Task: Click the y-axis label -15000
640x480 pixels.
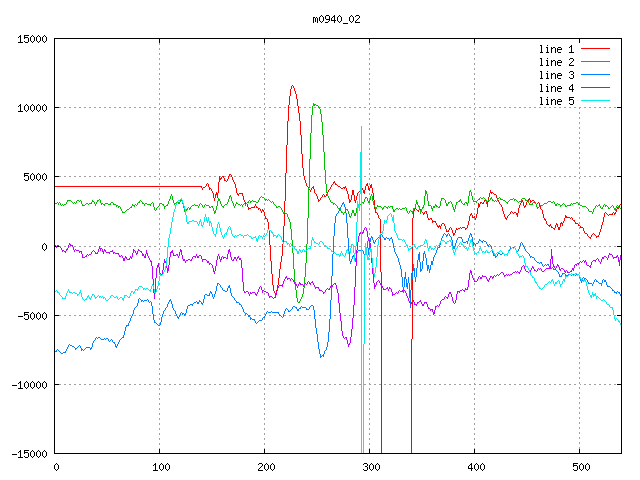Action: click(29, 454)
